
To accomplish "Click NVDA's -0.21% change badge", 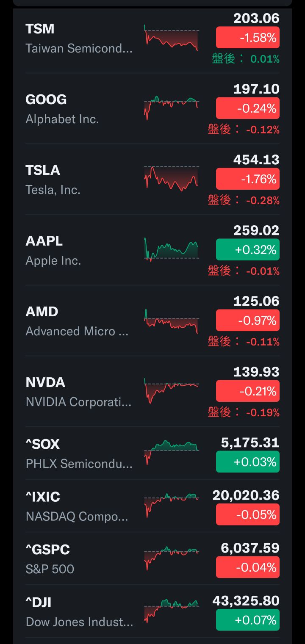I will click(248, 391).
